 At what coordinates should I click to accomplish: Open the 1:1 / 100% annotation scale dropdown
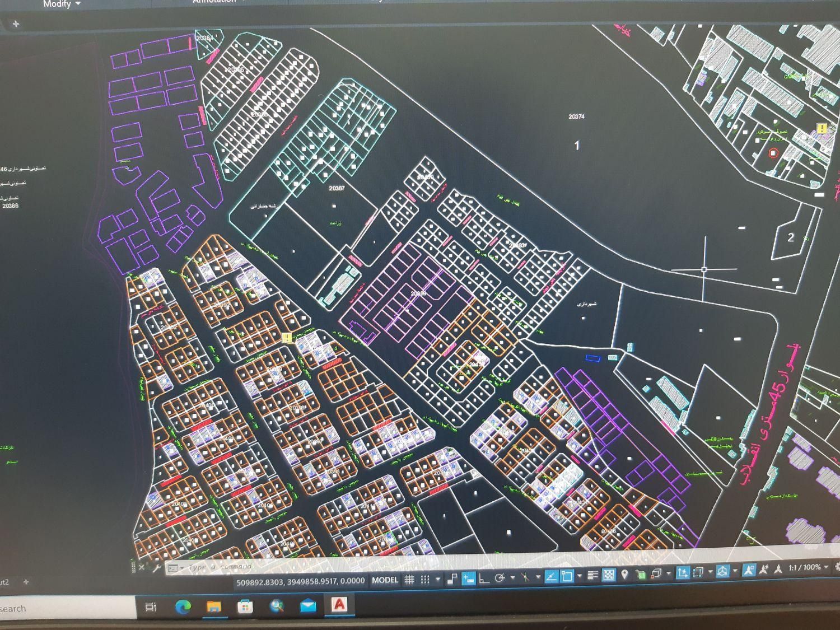point(808,568)
